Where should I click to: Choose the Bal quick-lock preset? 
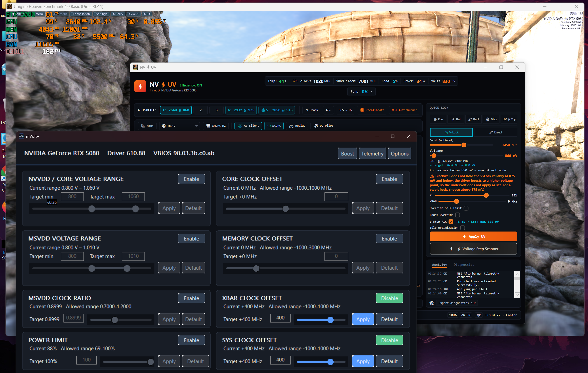pyautogui.click(x=456, y=119)
